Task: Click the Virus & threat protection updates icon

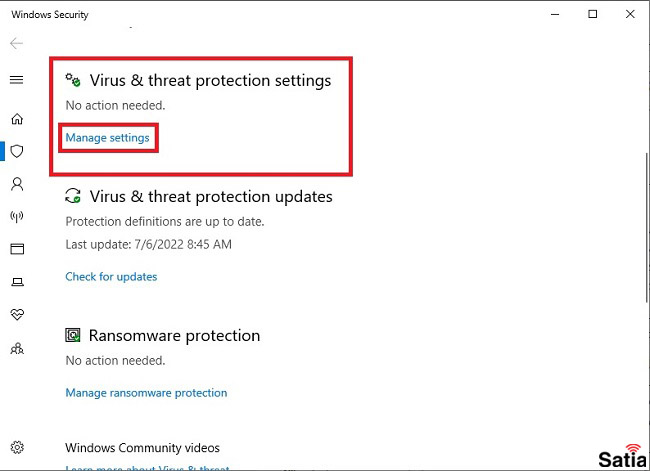Action: (x=73, y=196)
